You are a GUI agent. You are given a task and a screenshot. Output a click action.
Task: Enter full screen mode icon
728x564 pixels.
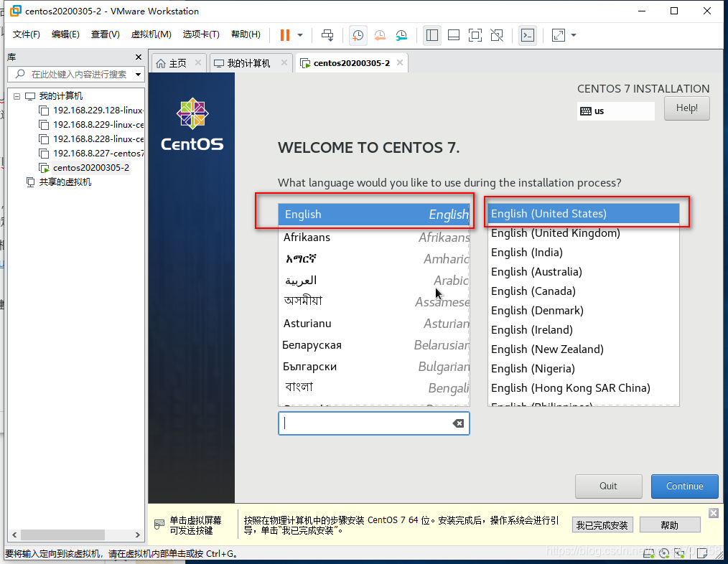[475, 35]
